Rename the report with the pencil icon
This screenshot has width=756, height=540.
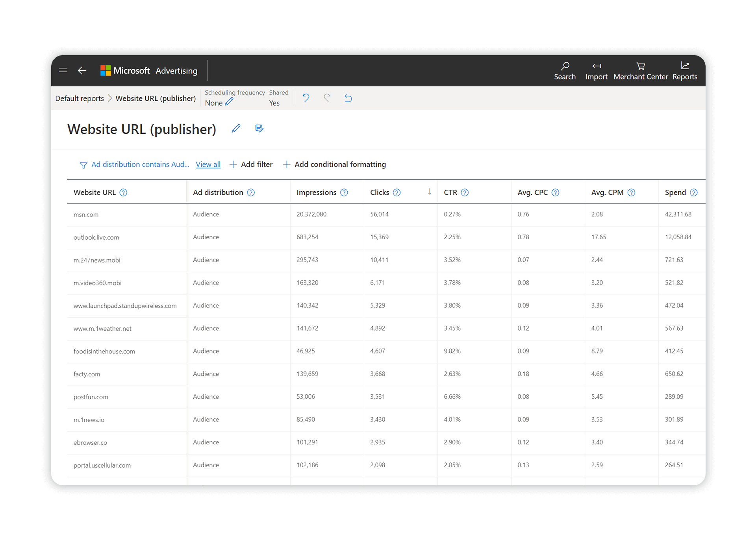point(236,128)
